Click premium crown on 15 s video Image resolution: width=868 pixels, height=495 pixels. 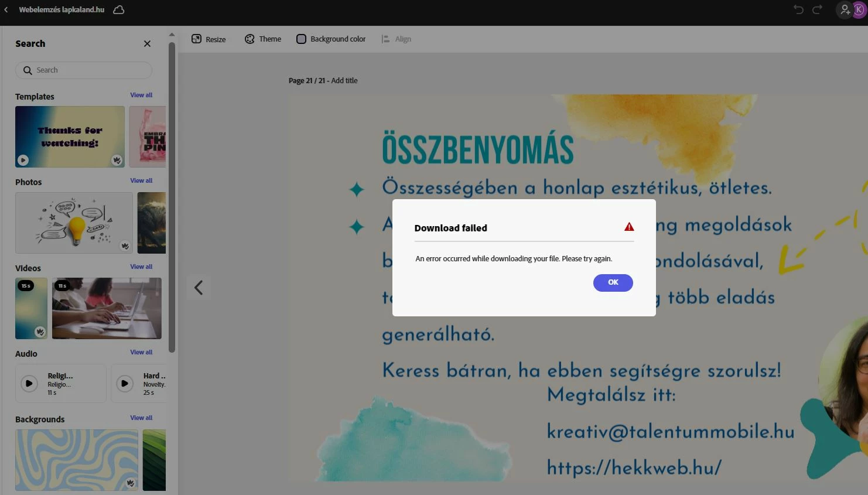click(40, 332)
